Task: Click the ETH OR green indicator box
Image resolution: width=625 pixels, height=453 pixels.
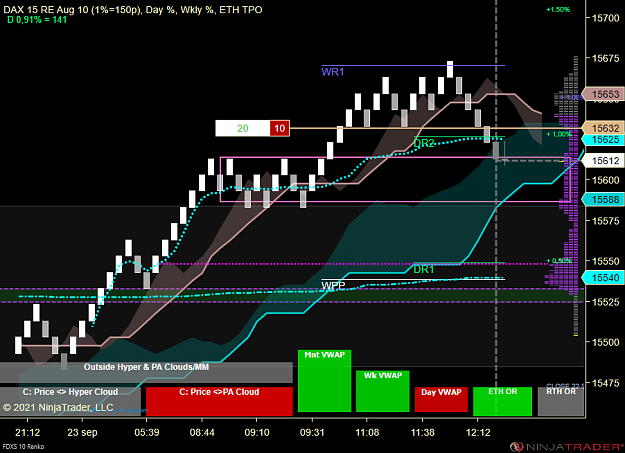Action: point(502,401)
